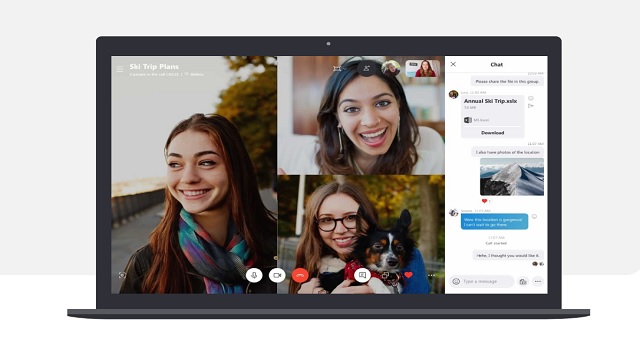
Task: Start screen sharing from call controls
Action: pyautogui.click(x=385, y=275)
